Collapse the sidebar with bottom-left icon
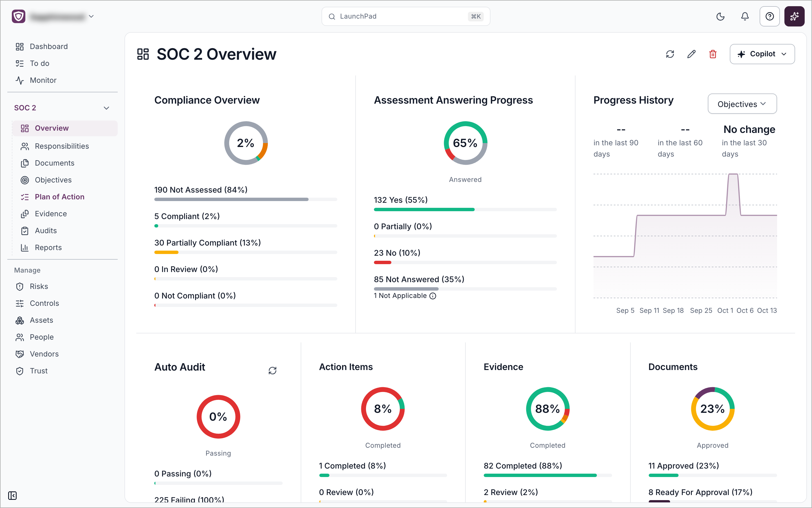The image size is (812, 508). click(x=12, y=496)
